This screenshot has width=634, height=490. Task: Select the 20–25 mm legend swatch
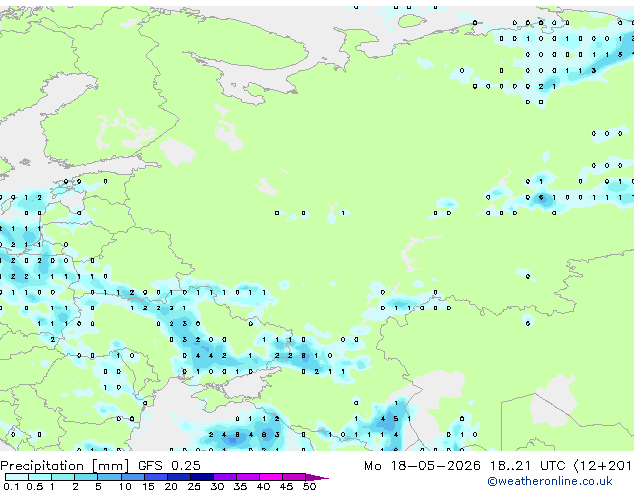tap(179, 477)
